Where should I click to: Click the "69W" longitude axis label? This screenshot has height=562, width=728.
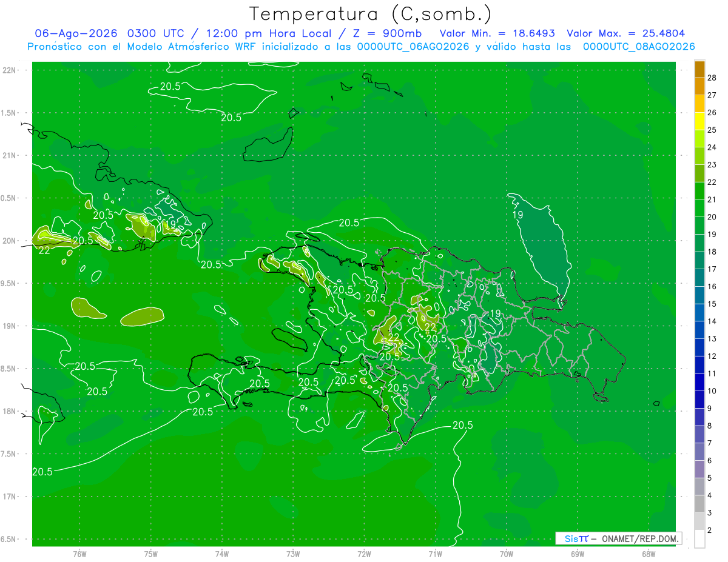coord(578,554)
